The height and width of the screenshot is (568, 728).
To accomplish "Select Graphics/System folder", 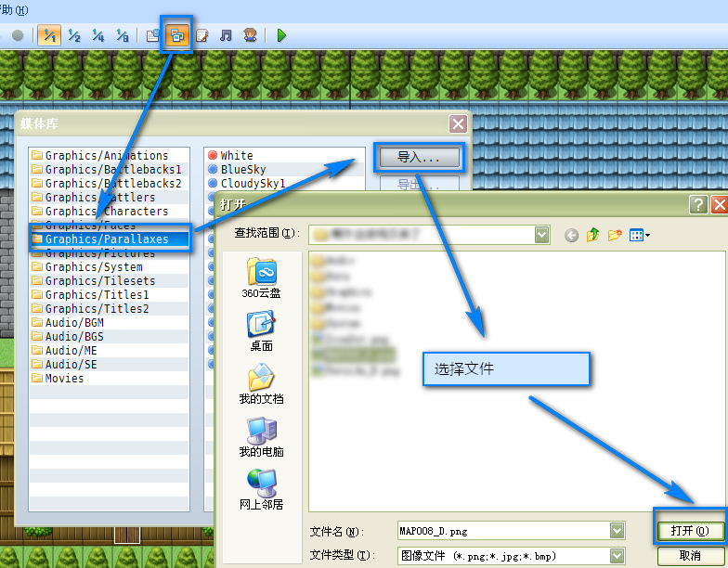I will 110,267.
